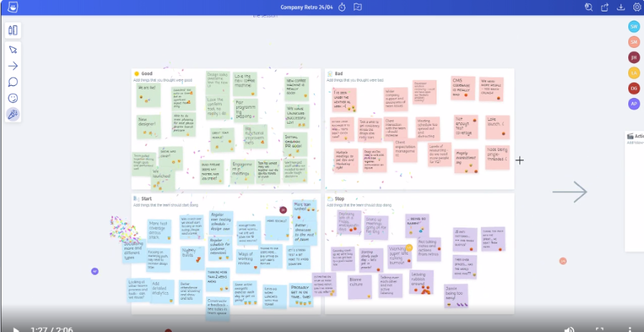Select 'Love the new coffee machine' note
This screenshot has width=644, height=332.
click(245, 84)
